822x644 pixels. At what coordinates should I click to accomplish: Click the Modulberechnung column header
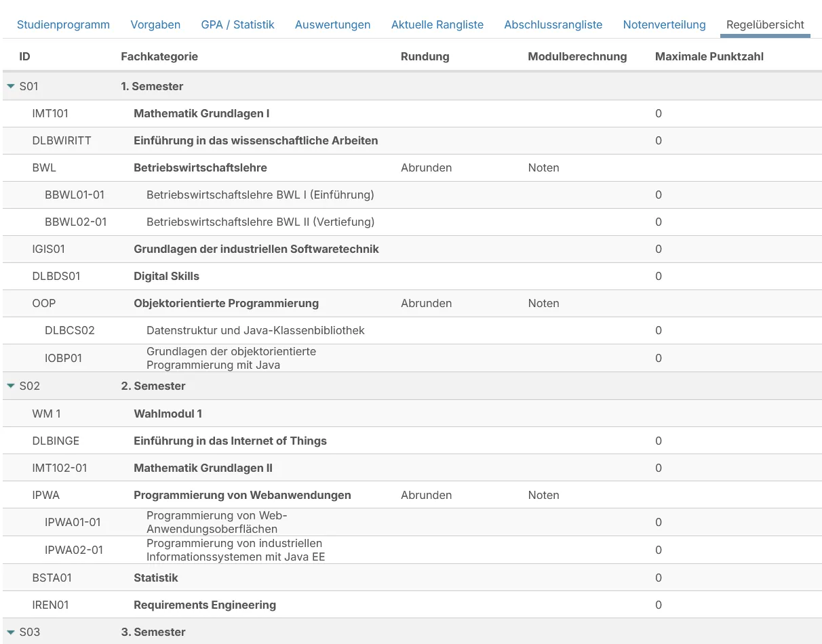pos(577,56)
